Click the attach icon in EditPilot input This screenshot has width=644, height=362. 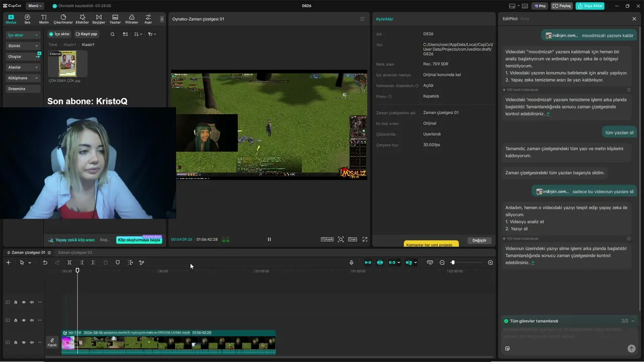click(508, 348)
